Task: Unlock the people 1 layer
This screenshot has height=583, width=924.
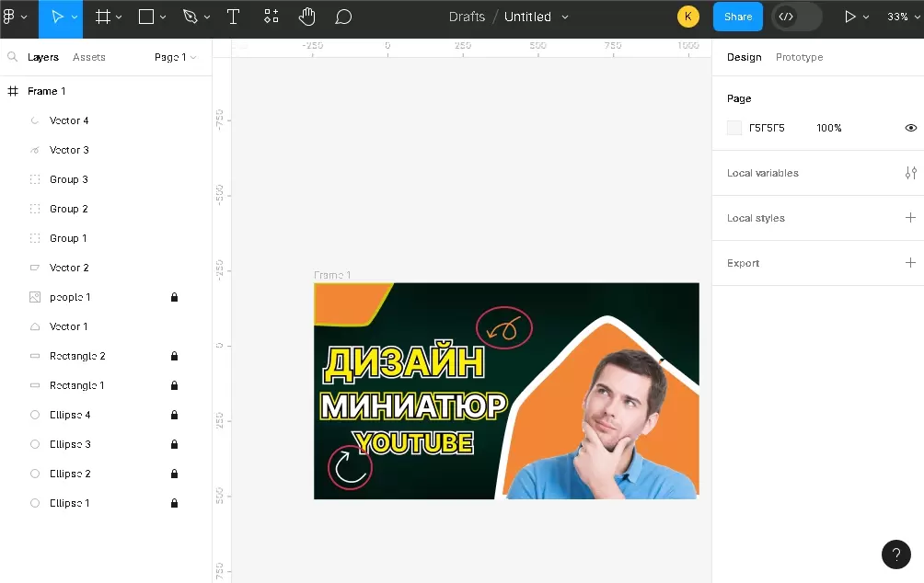Action: tap(174, 297)
